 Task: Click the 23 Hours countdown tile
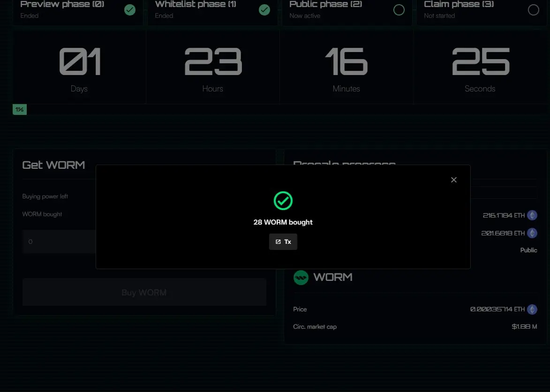(213, 67)
